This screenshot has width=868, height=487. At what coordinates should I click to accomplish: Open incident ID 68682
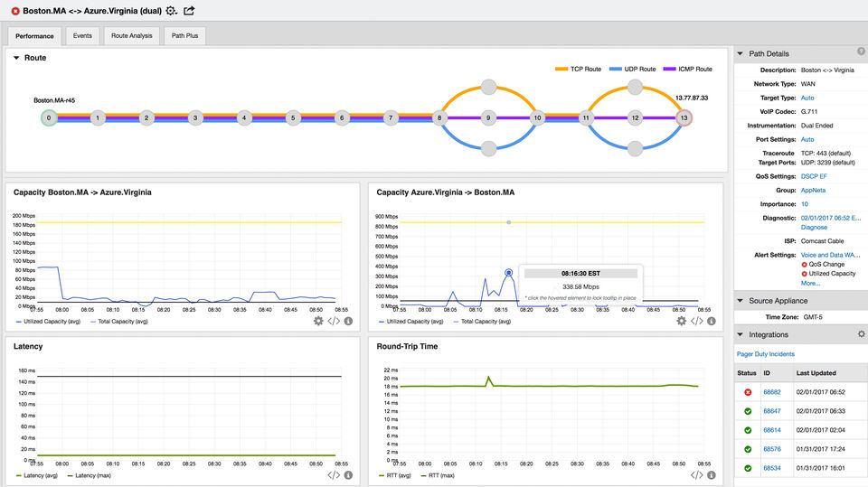[771, 392]
